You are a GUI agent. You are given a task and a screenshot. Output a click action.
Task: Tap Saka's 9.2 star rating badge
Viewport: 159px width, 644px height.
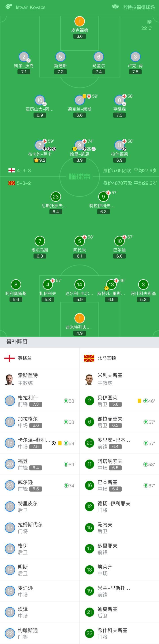coord(40,160)
